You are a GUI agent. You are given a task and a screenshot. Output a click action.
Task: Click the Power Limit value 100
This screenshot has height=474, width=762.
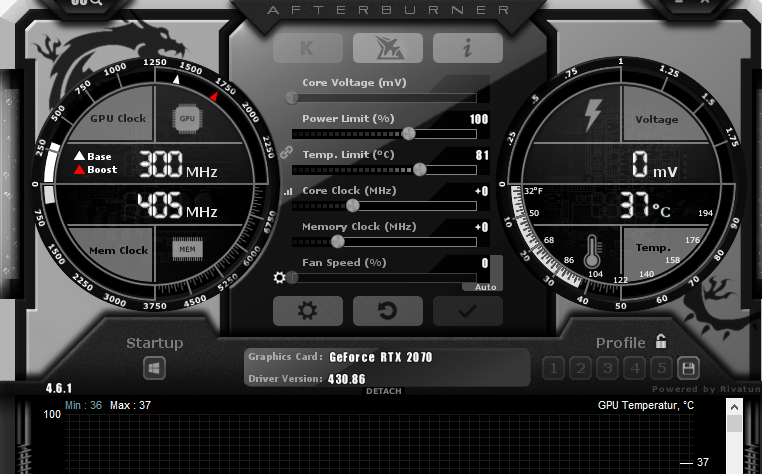point(479,119)
